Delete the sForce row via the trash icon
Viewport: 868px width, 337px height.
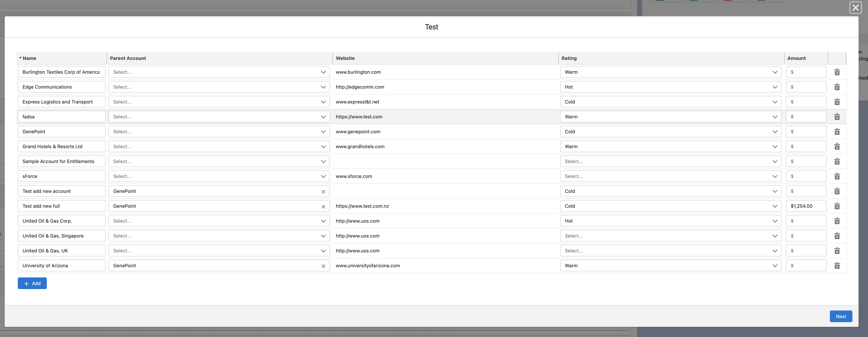tap(837, 176)
